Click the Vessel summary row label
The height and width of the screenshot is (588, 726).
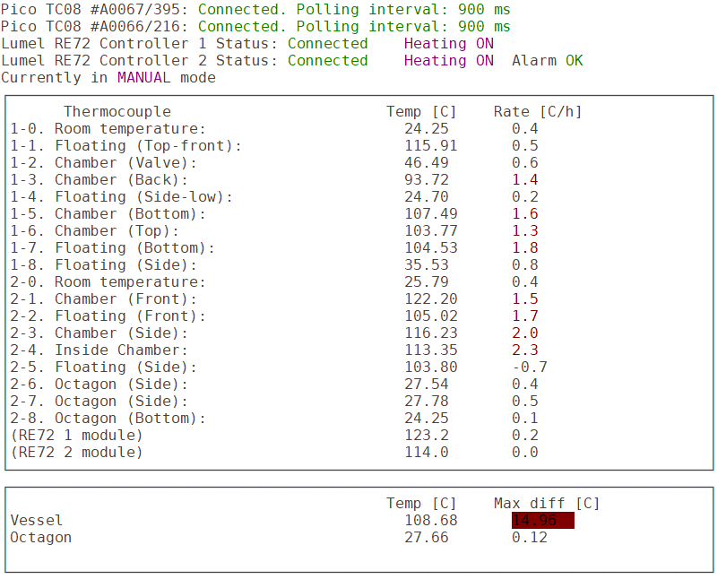37,521
